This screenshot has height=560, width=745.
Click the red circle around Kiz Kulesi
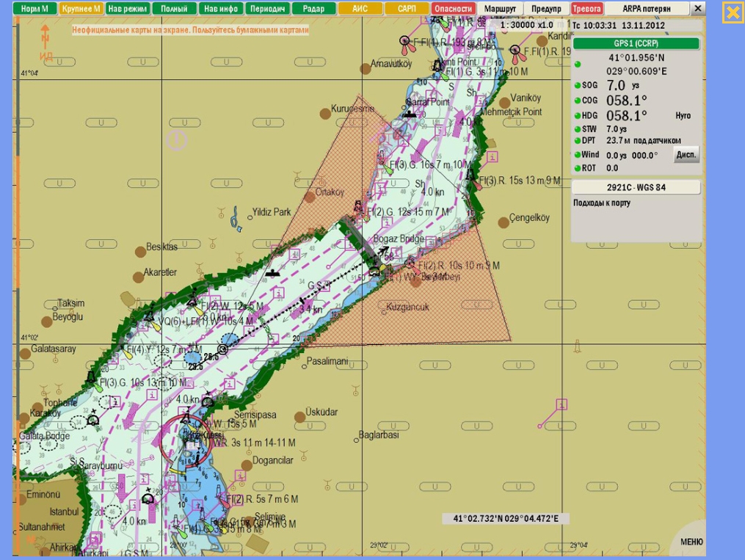[x=185, y=441]
